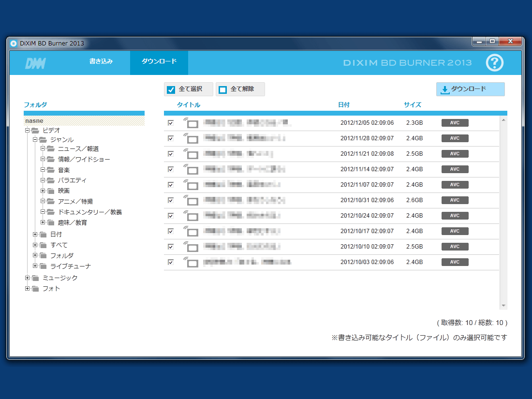
Task: Click the folder icon next to ビデオ
Action: click(35, 130)
